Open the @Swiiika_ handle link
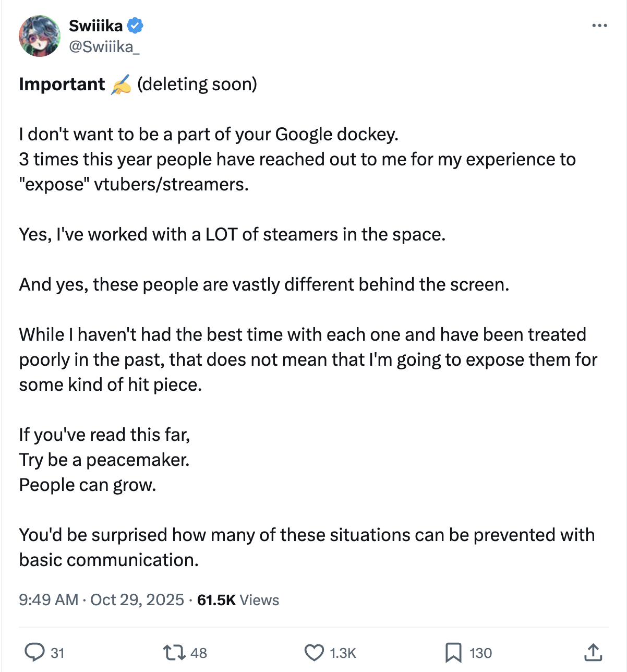 [x=104, y=47]
